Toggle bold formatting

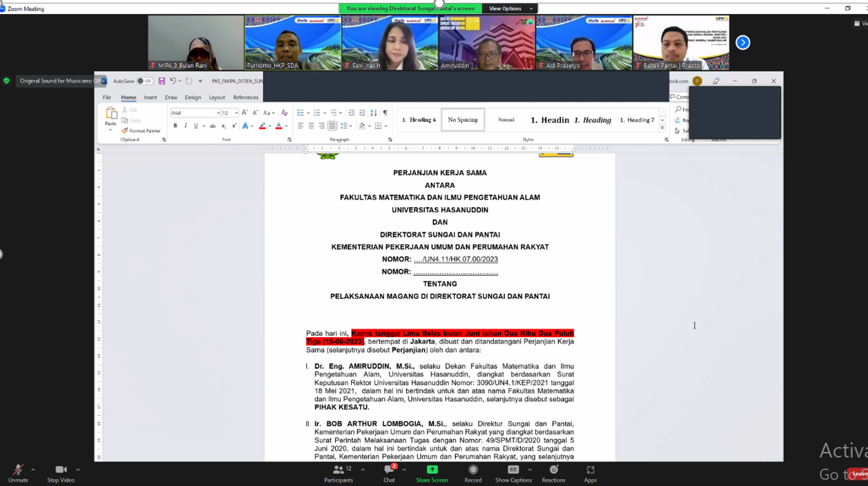[x=175, y=126]
